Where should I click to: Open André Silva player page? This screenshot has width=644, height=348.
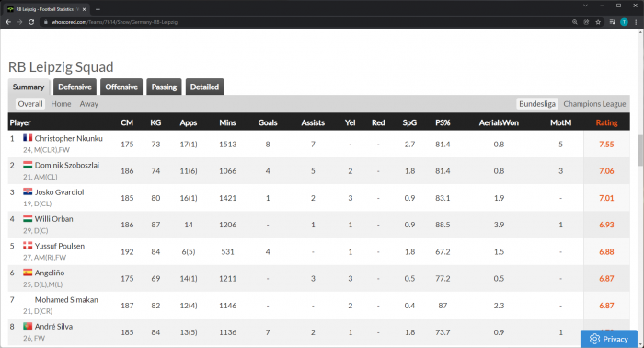(53, 327)
